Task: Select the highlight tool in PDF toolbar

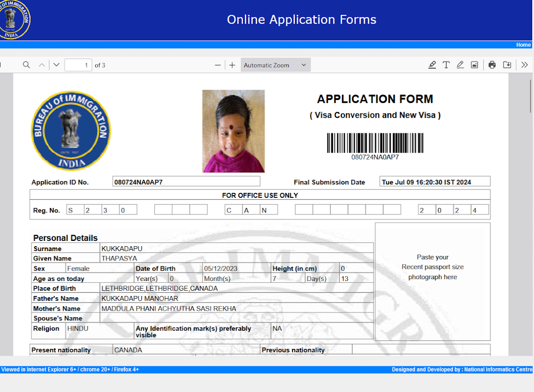Action: click(x=432, y=65)
